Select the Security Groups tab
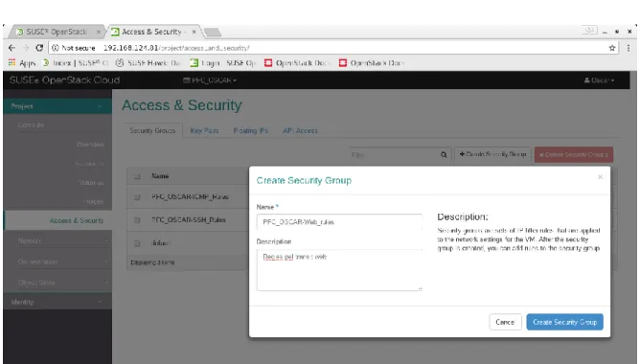 pyautogui.click(x=152, y=130)
